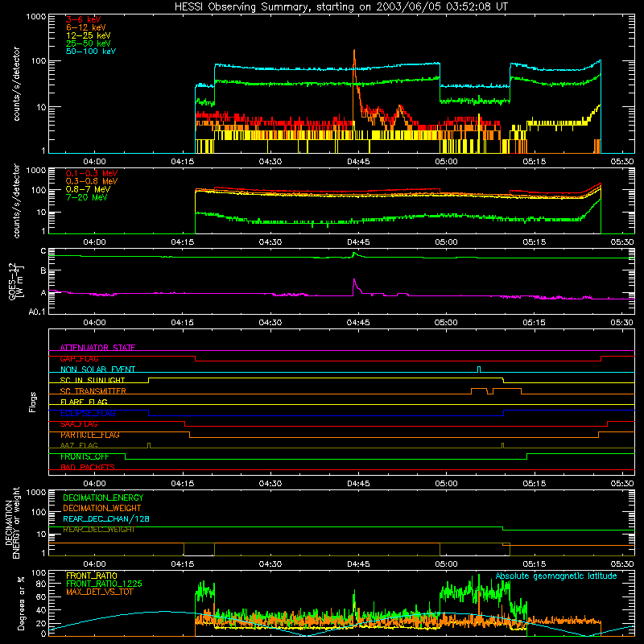Select the BAD_PACKETS flag label
644x644 pixels.
[x=88, y=467]
